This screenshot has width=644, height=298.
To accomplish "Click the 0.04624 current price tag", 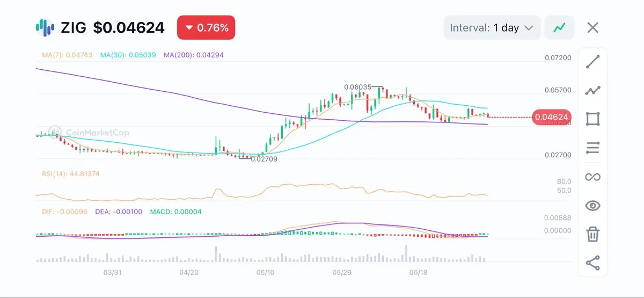I will pyautogui.click(x=551, y=117).
